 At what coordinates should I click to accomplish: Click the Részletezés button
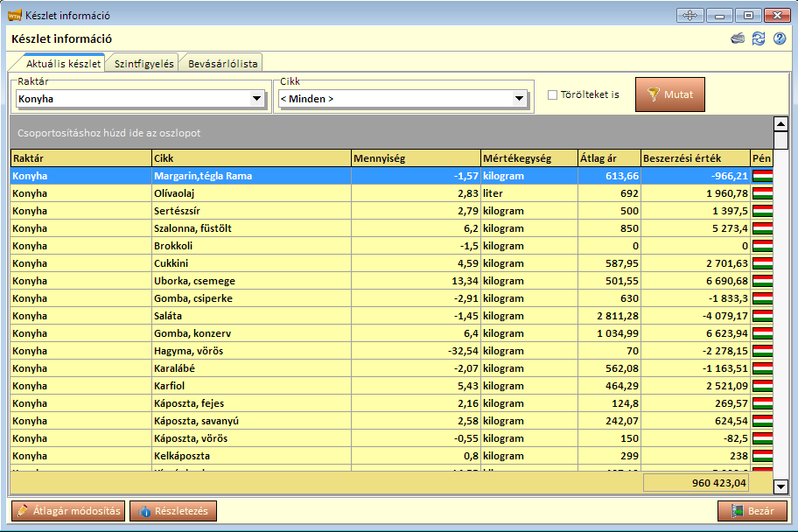click(173, 511)
